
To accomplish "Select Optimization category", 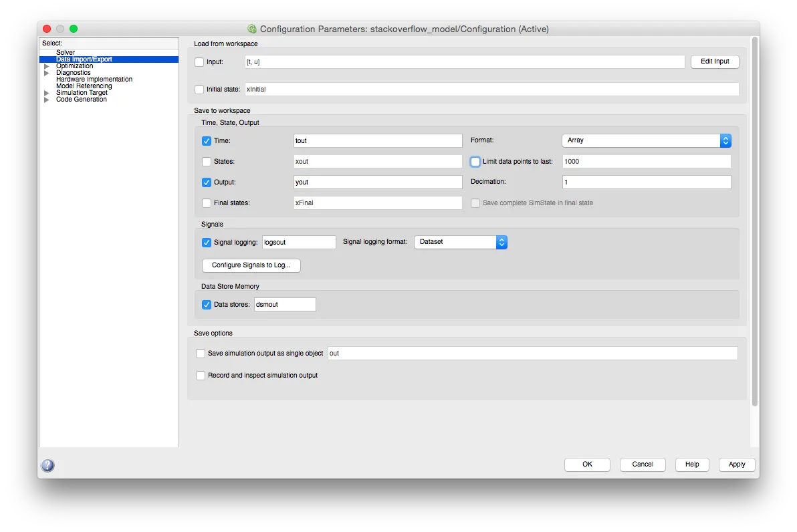I will tap(75, 66).
